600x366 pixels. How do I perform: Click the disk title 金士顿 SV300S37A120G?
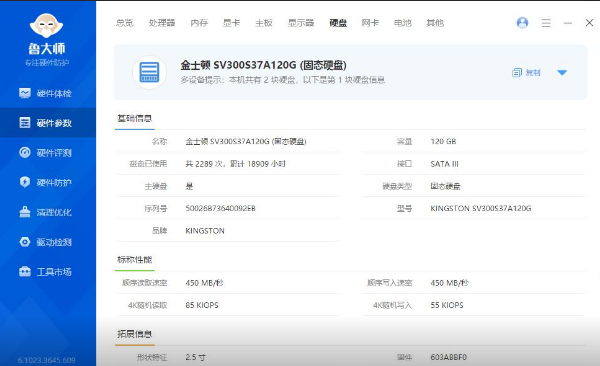pos(263,65)
